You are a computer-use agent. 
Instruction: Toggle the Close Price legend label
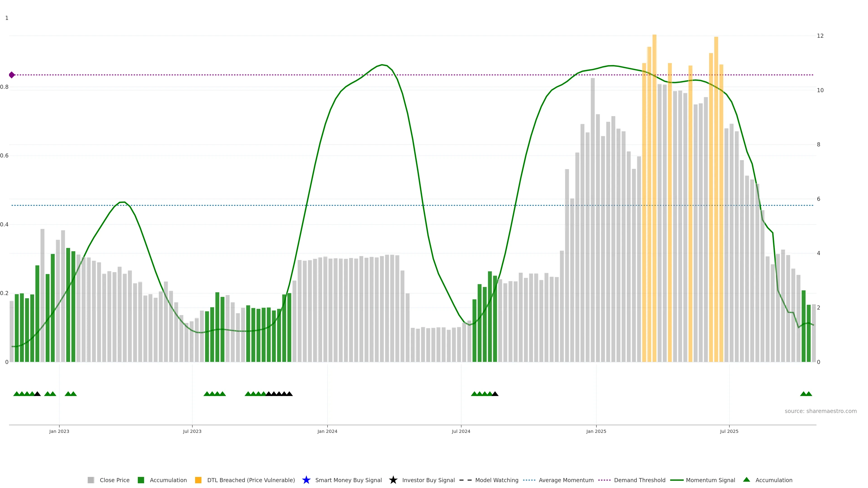pos(115,480)
